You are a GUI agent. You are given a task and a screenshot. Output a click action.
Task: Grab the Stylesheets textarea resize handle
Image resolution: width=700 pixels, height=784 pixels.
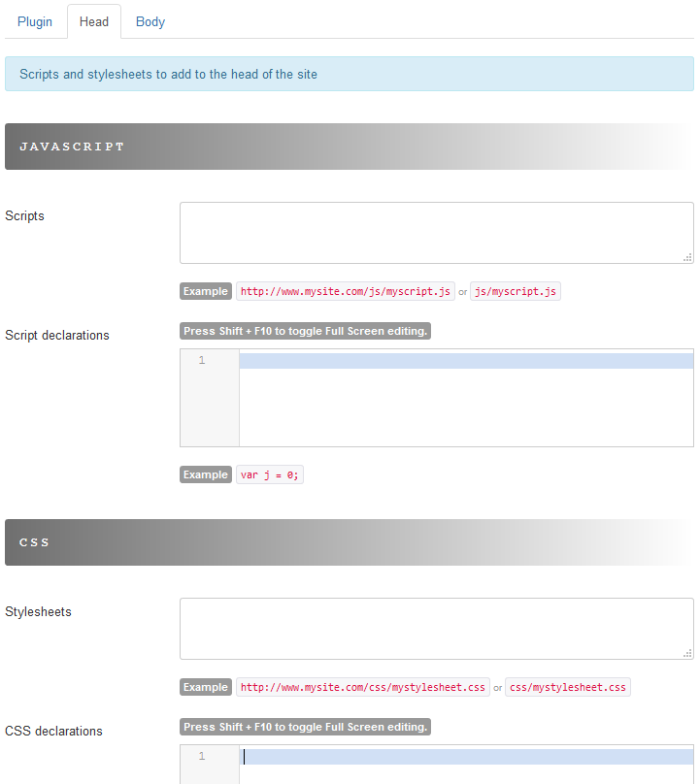pos(687,653)
